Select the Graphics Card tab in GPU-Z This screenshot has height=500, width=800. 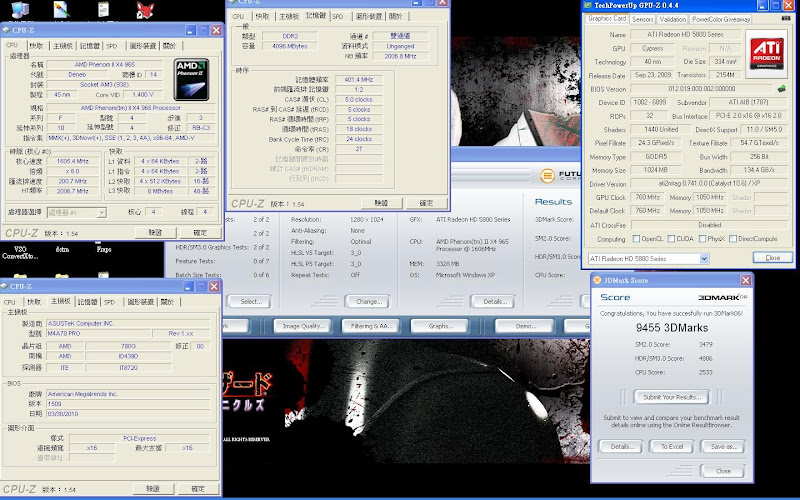(x=606, y=18)
